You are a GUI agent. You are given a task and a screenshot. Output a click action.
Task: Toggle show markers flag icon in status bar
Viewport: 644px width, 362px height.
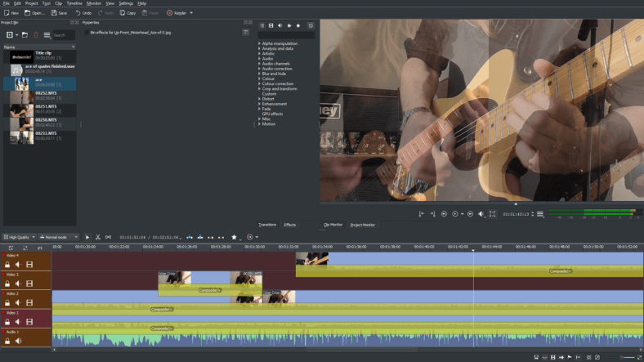click(570, 357)
